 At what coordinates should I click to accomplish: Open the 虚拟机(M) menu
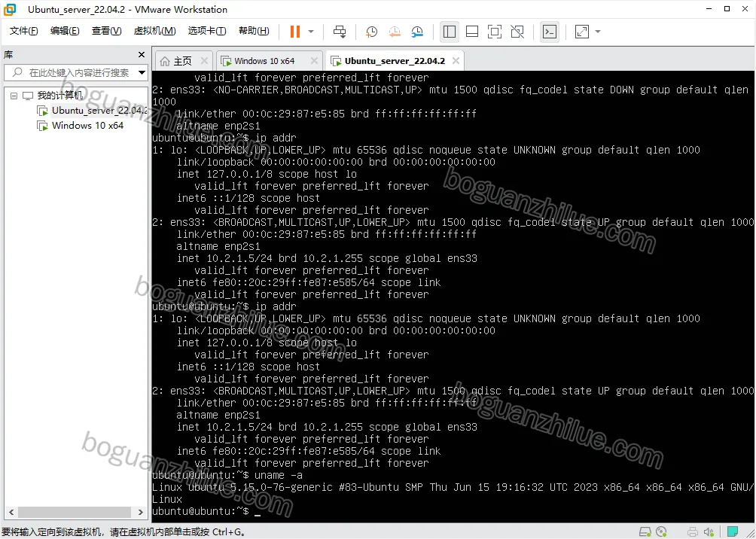coord(154,31)
